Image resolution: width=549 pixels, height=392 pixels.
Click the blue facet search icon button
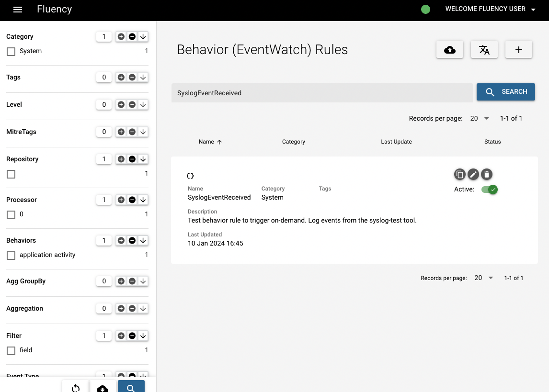click(x=131, y=387)
